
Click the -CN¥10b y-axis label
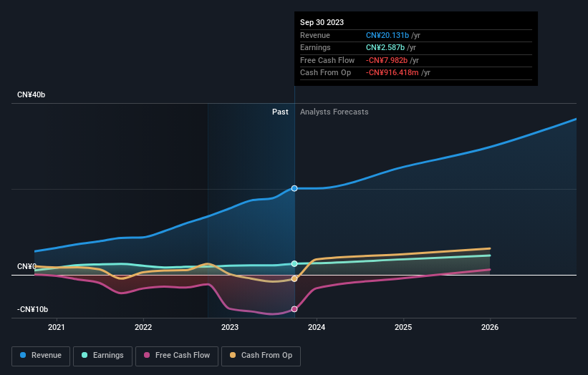(x=33, y=309)
